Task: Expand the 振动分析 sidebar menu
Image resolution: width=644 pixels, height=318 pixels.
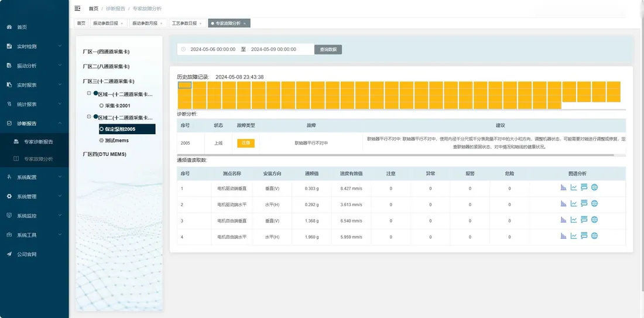Action: (34, 66)
